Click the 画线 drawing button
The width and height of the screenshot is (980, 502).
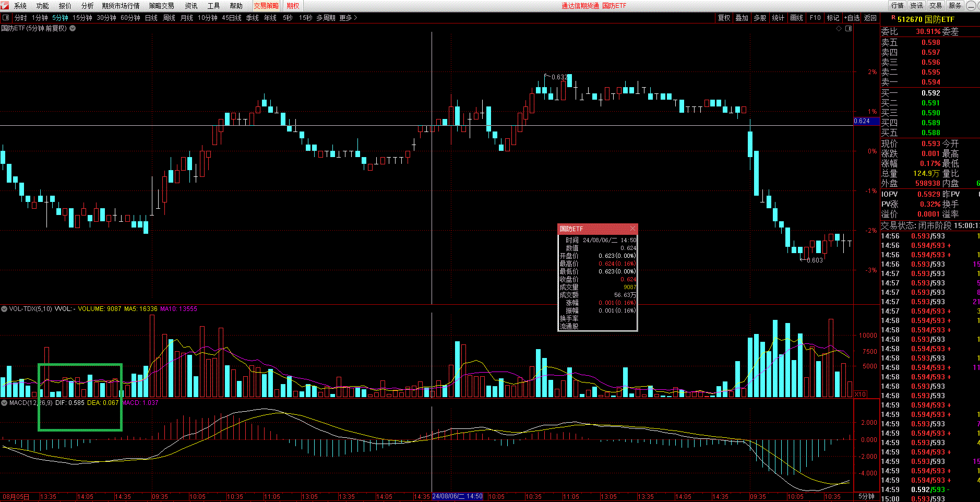tap(797, 18)
